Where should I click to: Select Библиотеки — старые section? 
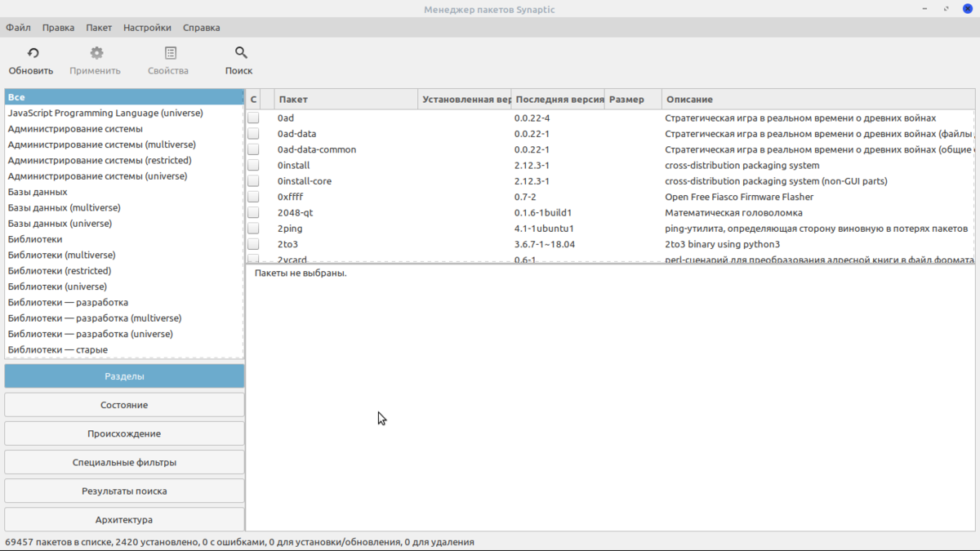[x=124, y=350]
